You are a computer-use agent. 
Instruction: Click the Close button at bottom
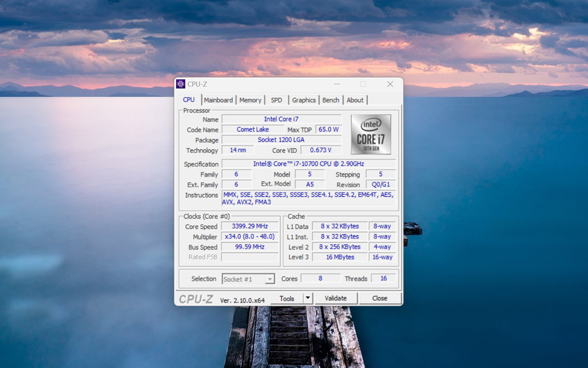click(379, 298)
